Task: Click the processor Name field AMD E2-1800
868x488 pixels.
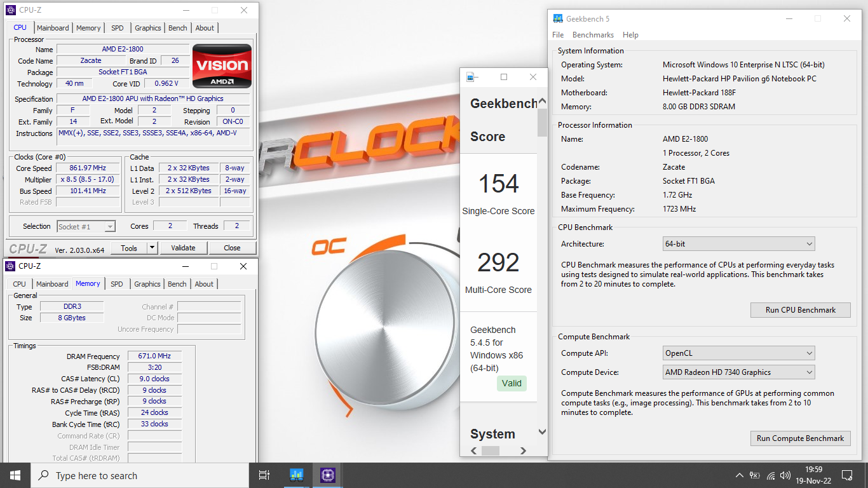Action: [x=123, y=49]
